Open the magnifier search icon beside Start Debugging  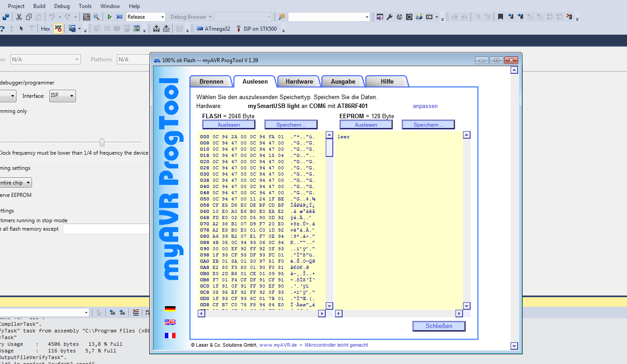point(96,17)
